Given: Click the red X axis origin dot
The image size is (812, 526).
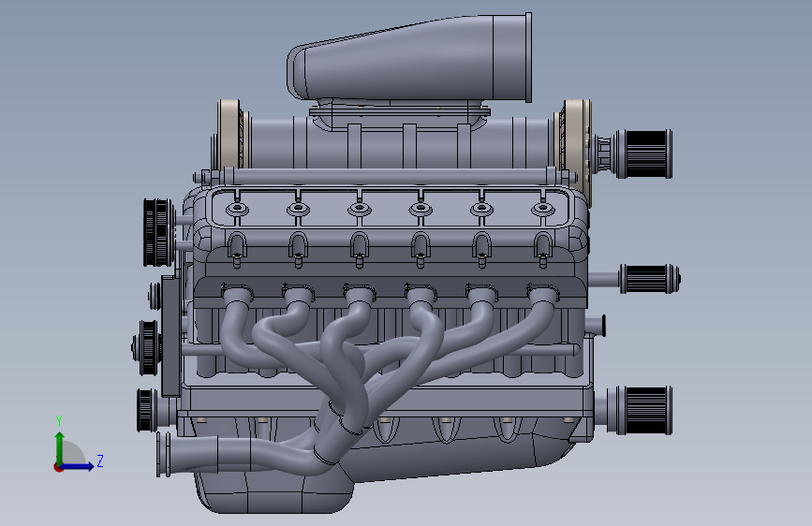Looking at the screenshot, I should 57,467.
